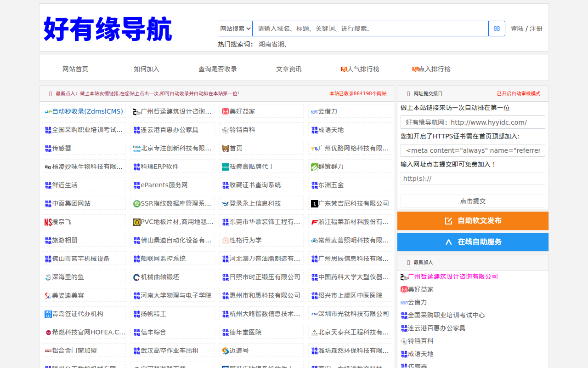
Task: Click the 点击提交 submit button
Action: click(x=473, y=201)
